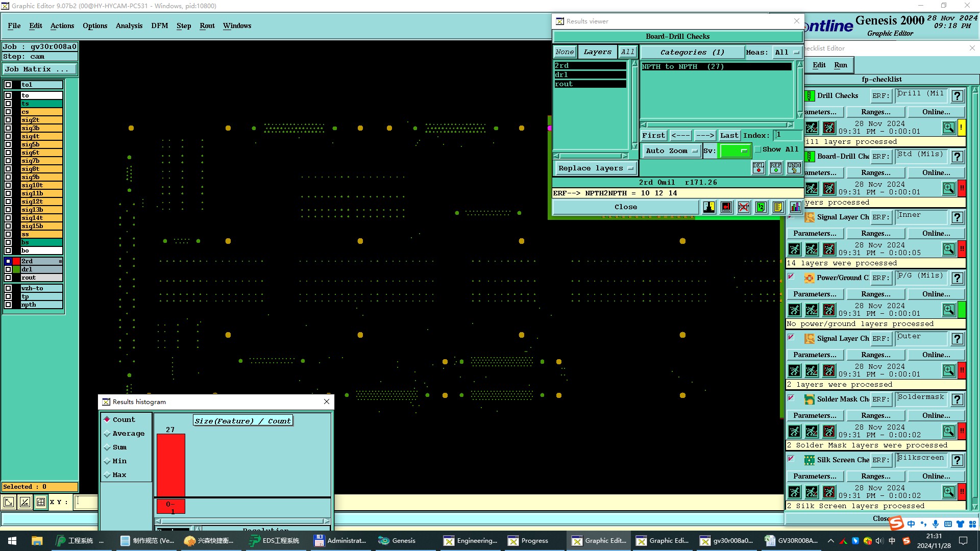Click magnifier results icon for Power/Ground check

click(x=948, y=309)
